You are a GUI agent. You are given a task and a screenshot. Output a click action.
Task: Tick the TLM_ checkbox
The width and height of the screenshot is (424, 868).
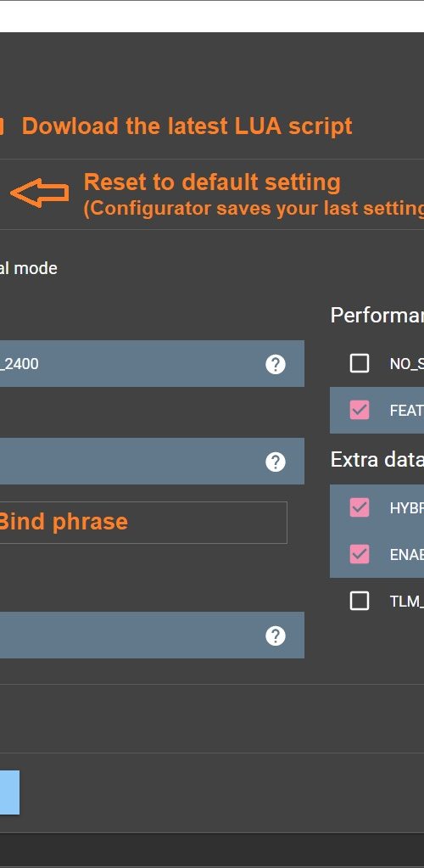click(360, 602)
